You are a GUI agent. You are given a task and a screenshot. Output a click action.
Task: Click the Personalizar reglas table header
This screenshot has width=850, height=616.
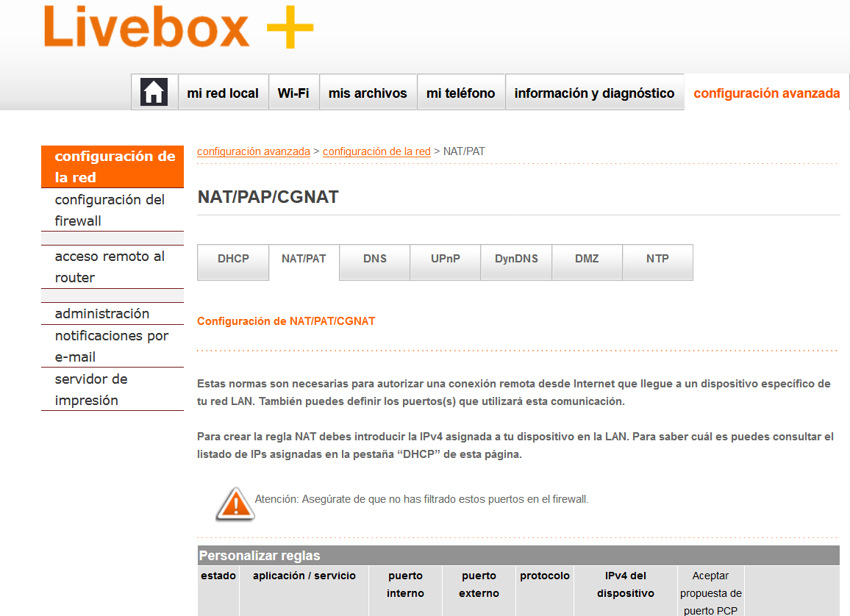[518, 555]
